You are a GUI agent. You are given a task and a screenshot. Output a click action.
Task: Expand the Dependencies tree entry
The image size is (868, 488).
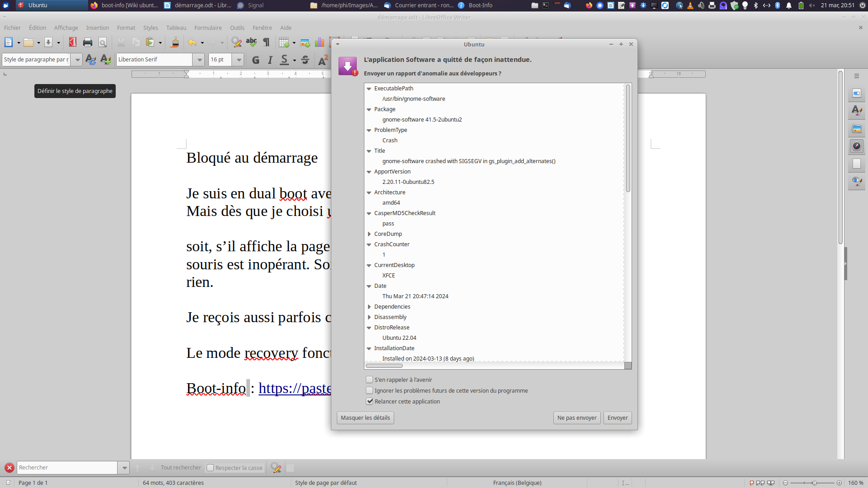pos(369,307)
